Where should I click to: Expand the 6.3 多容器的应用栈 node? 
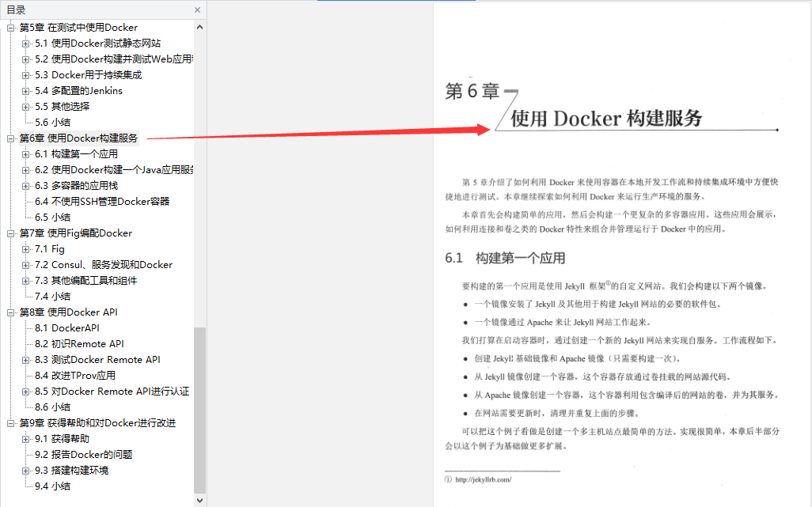click(x=25, y=186)
